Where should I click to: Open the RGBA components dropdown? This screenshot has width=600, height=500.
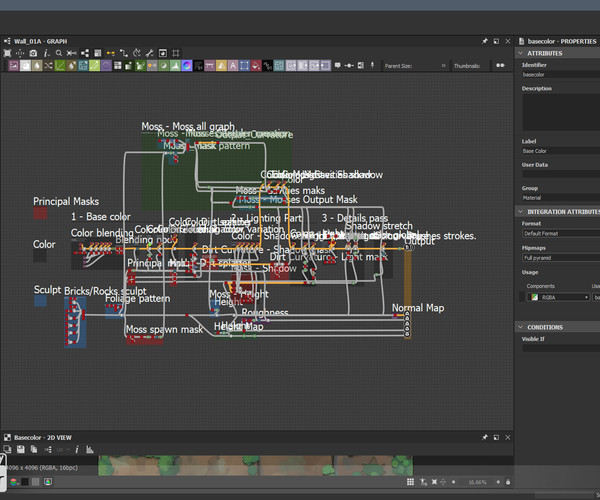point(558,297)
